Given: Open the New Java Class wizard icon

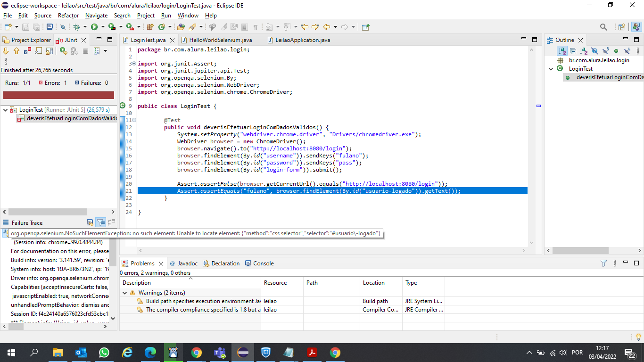Looking at the screenshot, I should [x=162, y=27].
